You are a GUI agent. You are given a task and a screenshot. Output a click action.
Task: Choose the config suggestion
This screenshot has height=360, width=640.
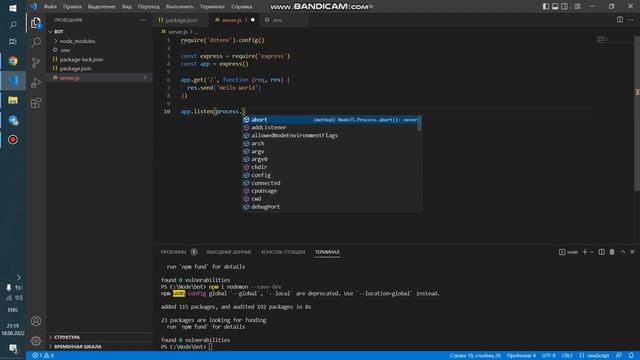331,175
